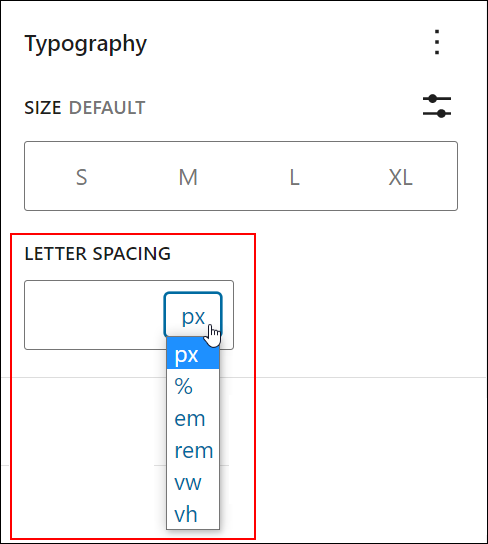Click the Typography panel heading
Screen dimensions: 488x544
click(x=86, y=44)
